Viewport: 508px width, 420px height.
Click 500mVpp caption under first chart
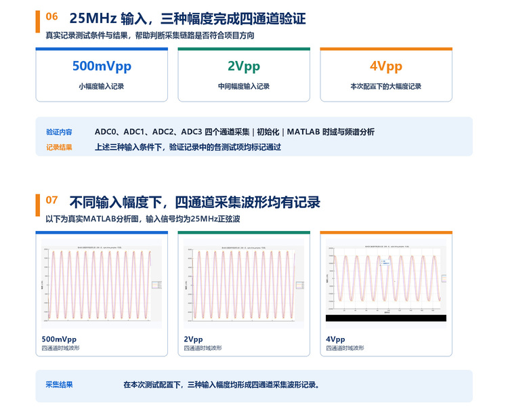point(59,339)
